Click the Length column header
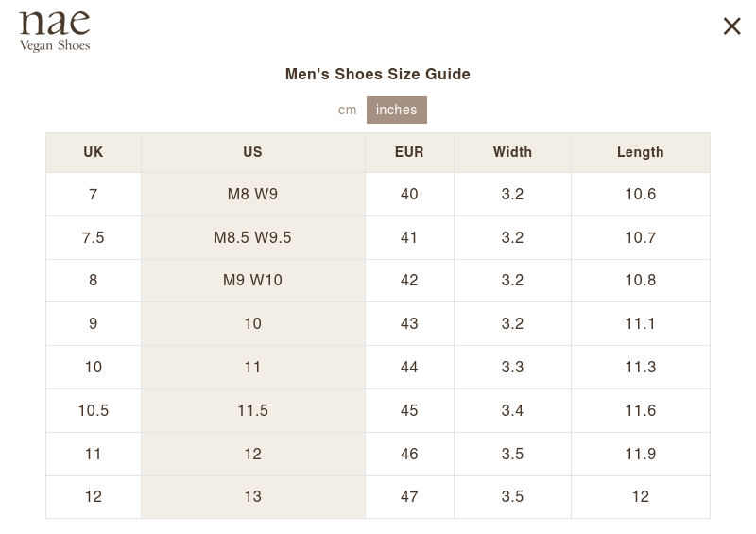The height and width of the screenshot is (534, 756). (641, 152)
